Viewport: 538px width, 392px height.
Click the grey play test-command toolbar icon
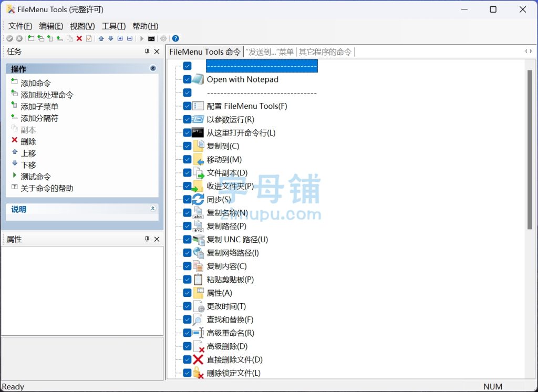[x=142, y=38]
